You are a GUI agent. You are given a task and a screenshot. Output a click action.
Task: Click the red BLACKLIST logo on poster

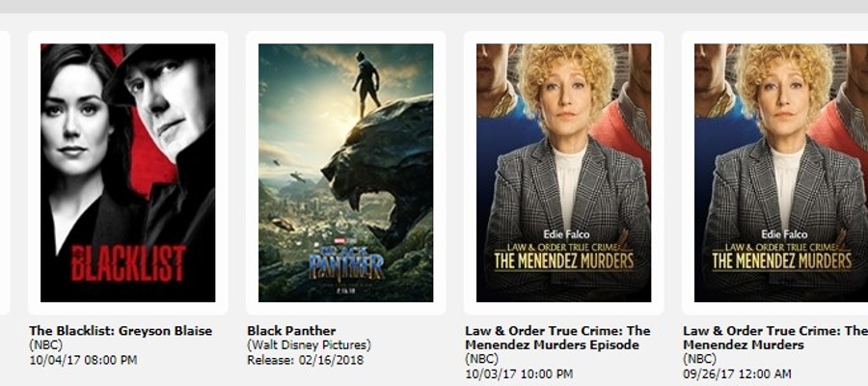(x=128, y=263)
